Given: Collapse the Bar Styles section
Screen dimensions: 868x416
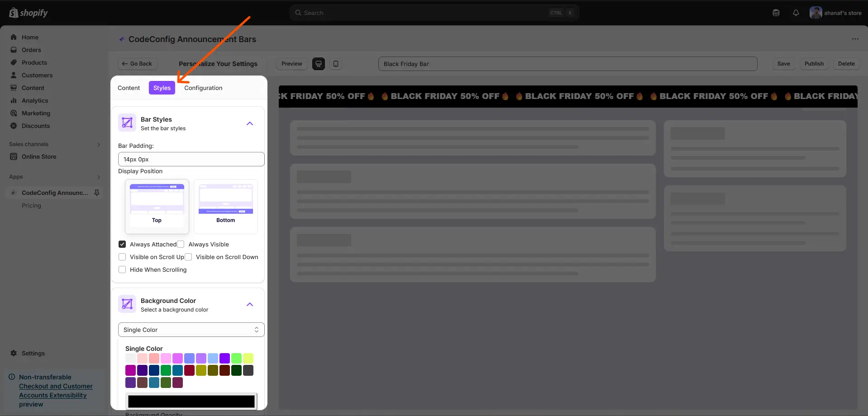Looking at the screenshot, I should pos(250,123).
